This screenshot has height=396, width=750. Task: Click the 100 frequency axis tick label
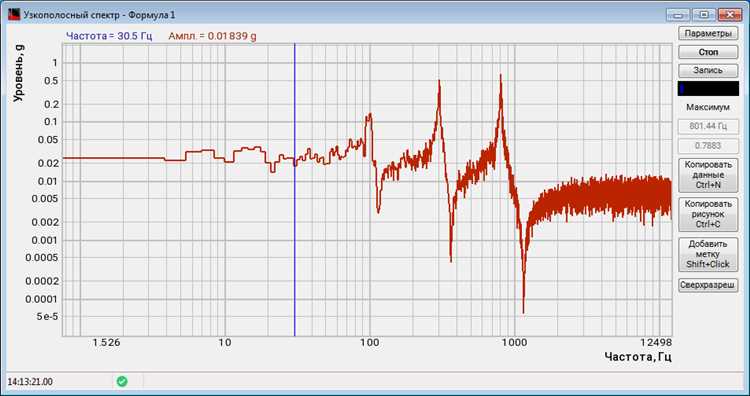pos(369,343)
